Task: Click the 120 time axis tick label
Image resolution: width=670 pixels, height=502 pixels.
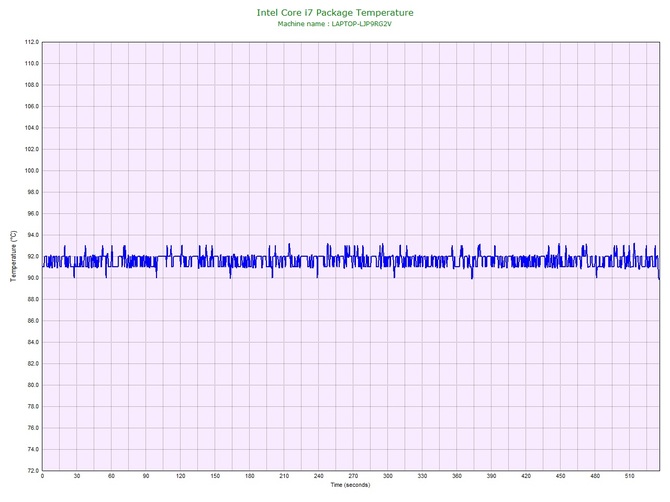Action: pos(181,476)
